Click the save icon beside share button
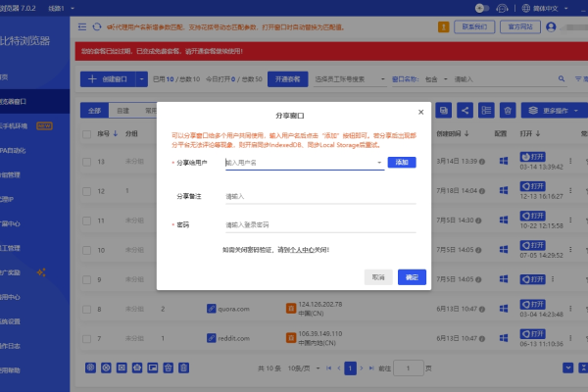588x392 pixels. [443, 111]
